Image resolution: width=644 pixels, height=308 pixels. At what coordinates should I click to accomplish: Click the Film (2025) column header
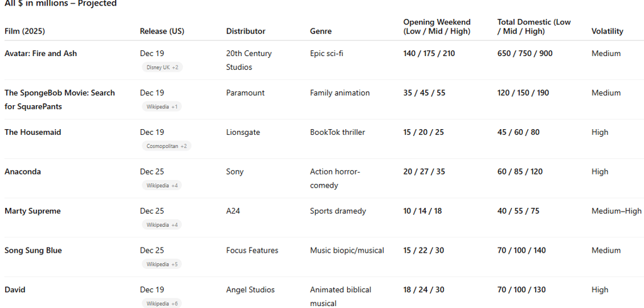point(25,31)
